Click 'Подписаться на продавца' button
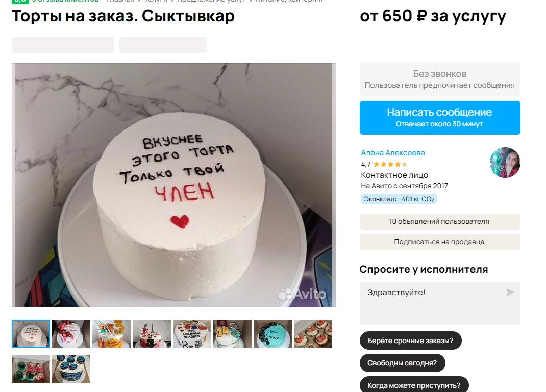This screenshot has width=546, height=392. pyautogui.click(x=440, y=242)
